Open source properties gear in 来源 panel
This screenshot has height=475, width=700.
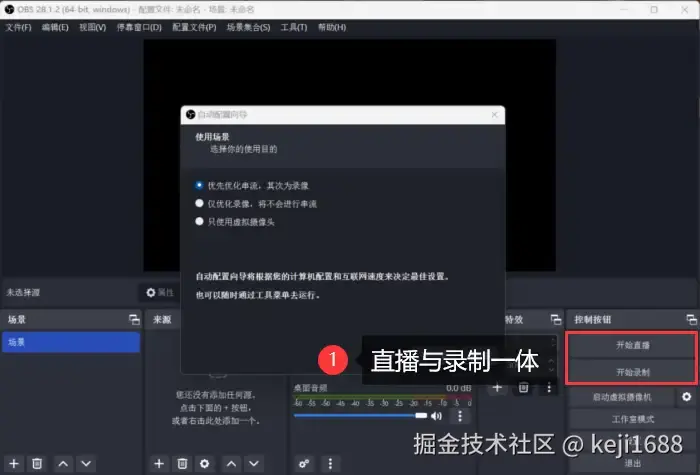(204, 463)
